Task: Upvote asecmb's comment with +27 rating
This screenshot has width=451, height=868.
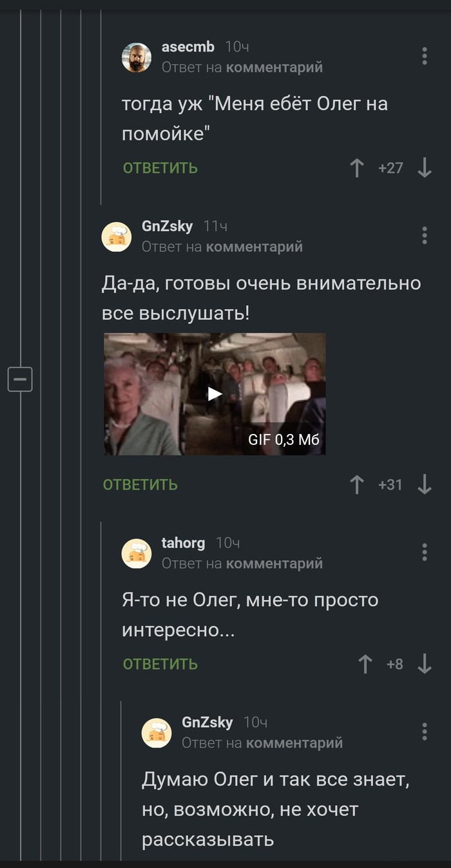Action: click(356, 168)
